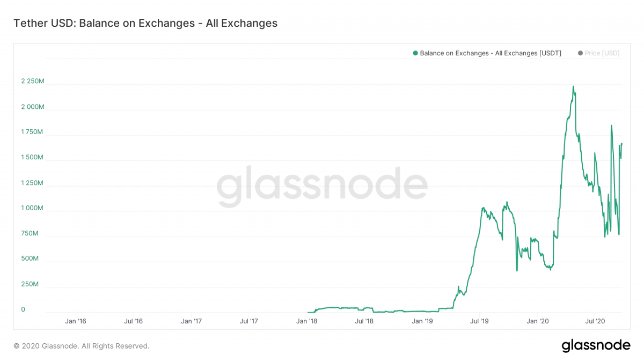Viewport: 644px width, 362px height.
Task: Click the 1 750M y-axis label
Action: tap(32, 132)
